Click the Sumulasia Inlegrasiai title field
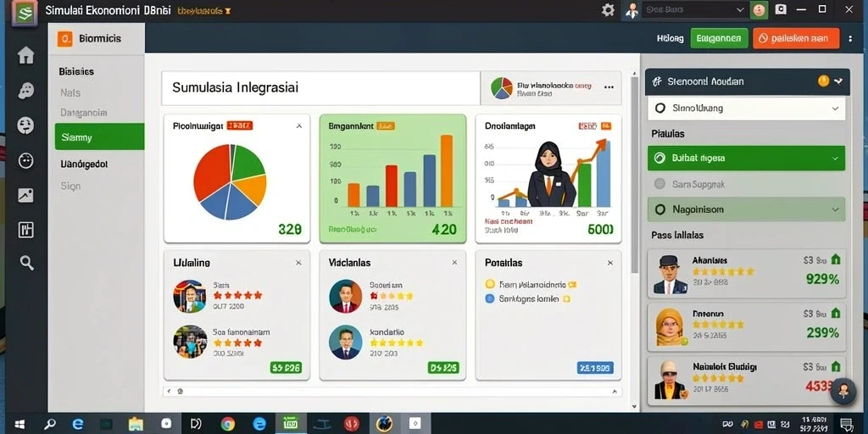 point(320,88)
